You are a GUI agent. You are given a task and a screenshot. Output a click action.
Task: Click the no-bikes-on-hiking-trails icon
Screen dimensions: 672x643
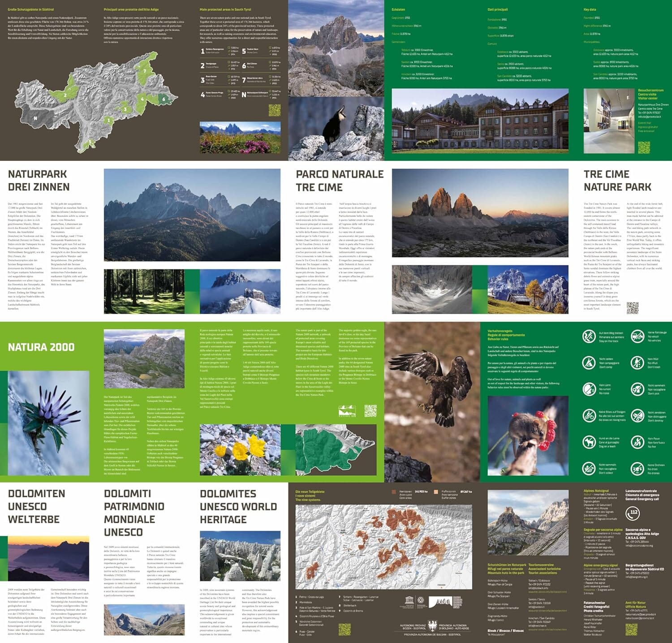[589, 416]
